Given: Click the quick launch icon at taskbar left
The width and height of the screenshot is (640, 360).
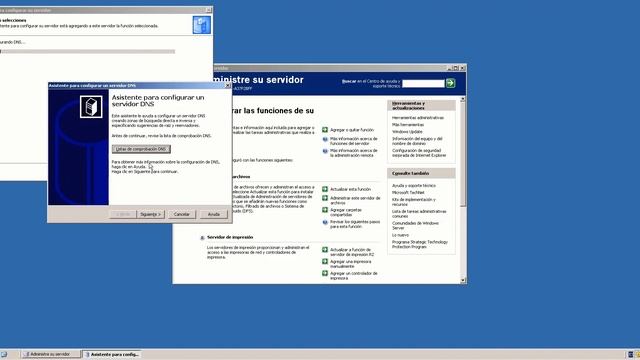Looking at the screenshot, I should [x=4, y=354].
